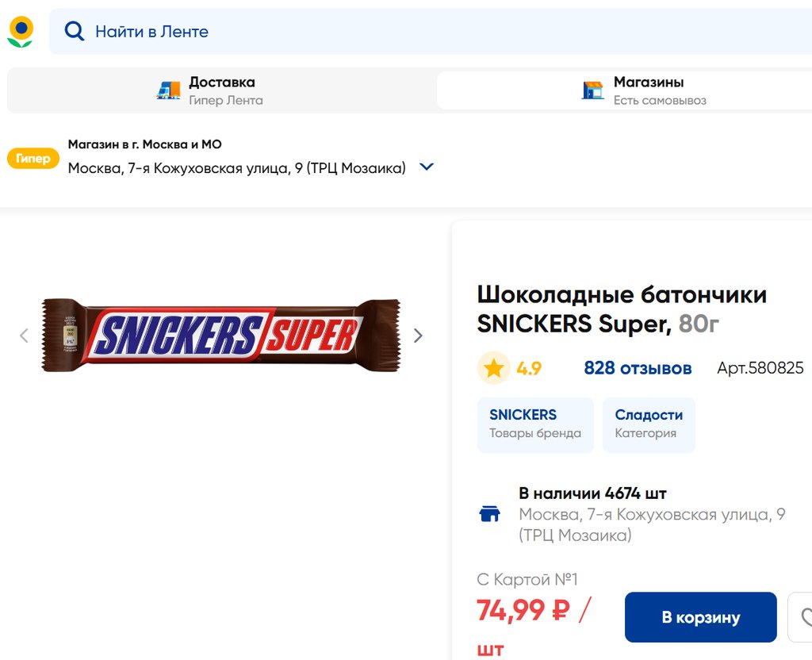This screenshot has width=812, height=660.
Task: Open store selector at 7-я Кожуховская улица
Action: point(236,168)
